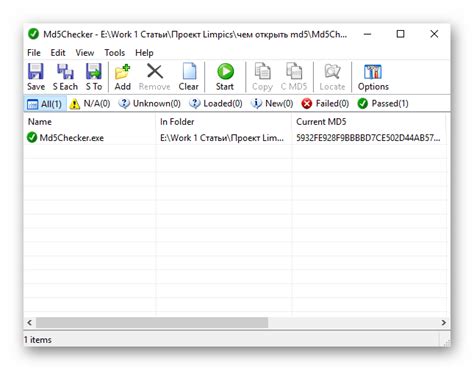This screenshot has width=474, height=370.
Task: Open the Tools menu
Action: coord(115,53)
